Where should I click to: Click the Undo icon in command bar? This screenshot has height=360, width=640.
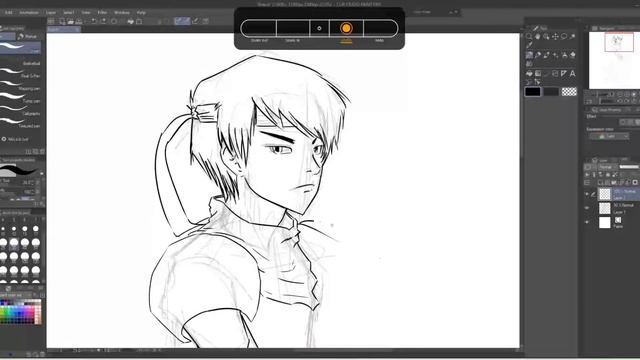pyautogui.click(x=94, y=21)
